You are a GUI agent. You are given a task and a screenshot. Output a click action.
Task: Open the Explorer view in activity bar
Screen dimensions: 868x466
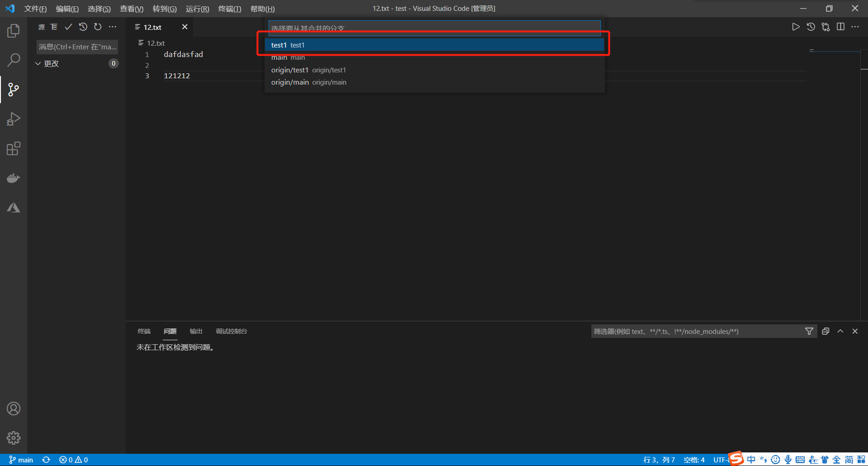point(14,31)
